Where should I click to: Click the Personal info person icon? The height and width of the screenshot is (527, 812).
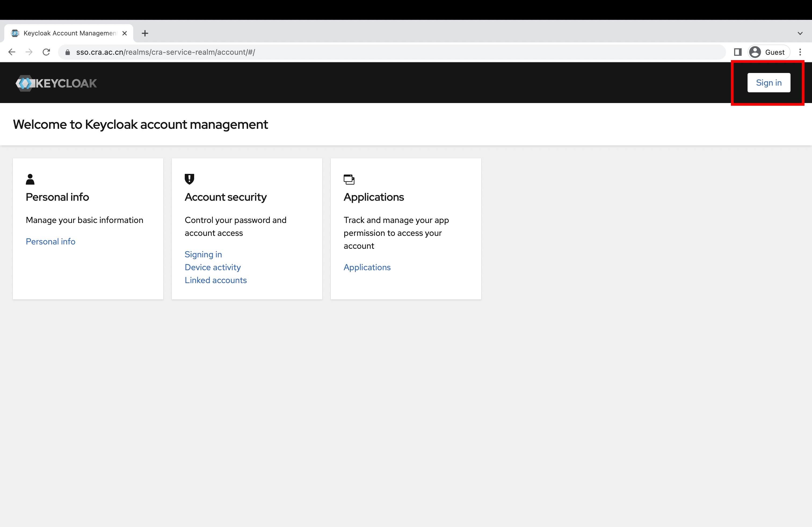point(30,179)
